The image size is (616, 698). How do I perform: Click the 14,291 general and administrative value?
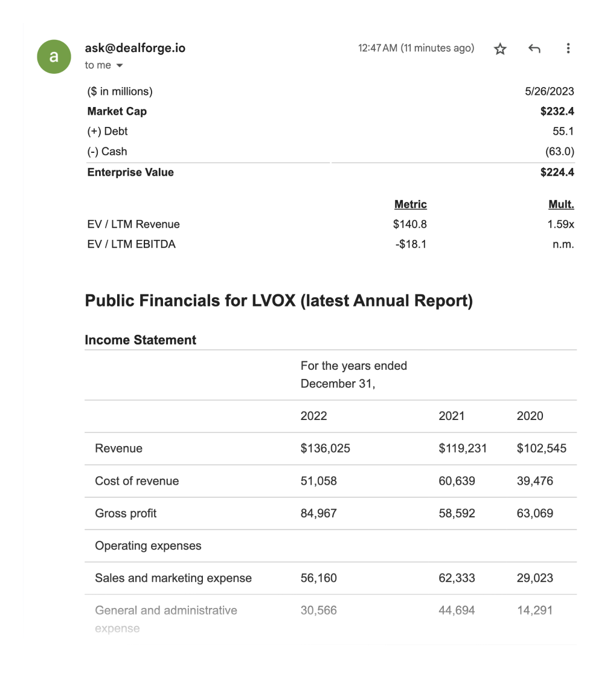(x=534, y=611)
